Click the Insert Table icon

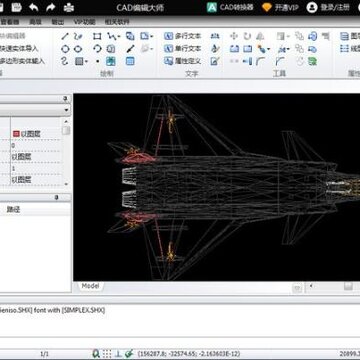[x=130, y=61]
